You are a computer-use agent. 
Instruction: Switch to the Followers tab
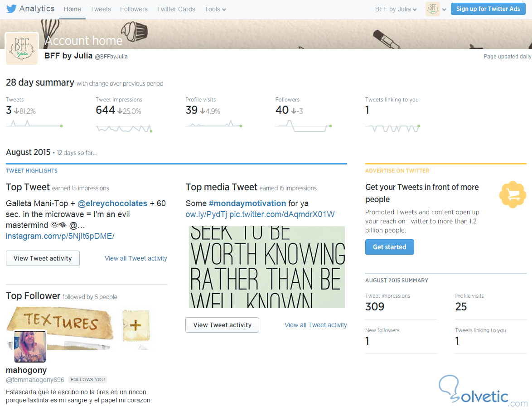(x=134, y=9)
